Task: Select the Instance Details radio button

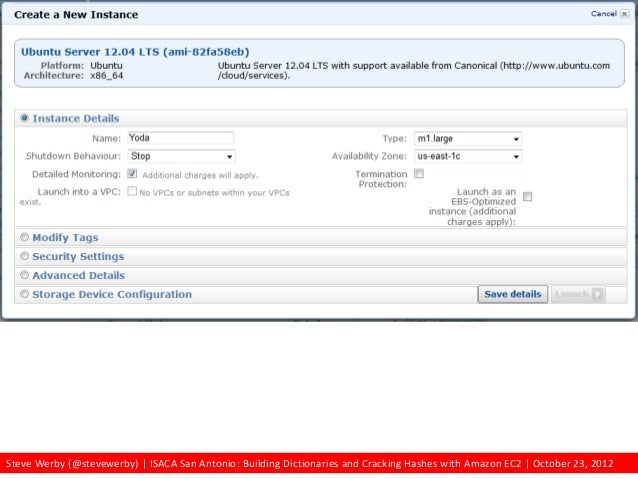Action: coord(24,118)
